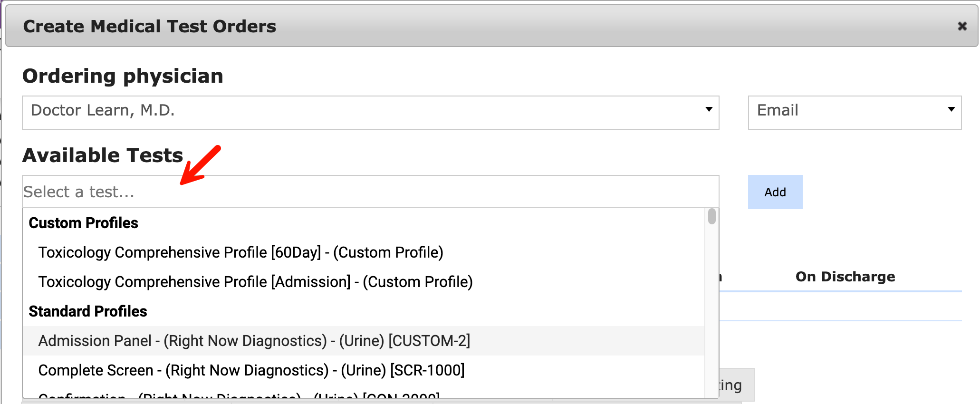Select Toxicology Comprehensive Profile [60Day] option

click(240, 252)
